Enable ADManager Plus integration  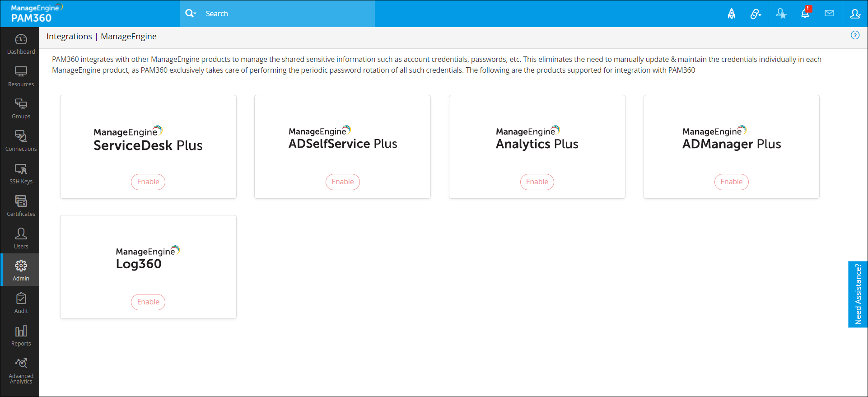pos(731,182)
